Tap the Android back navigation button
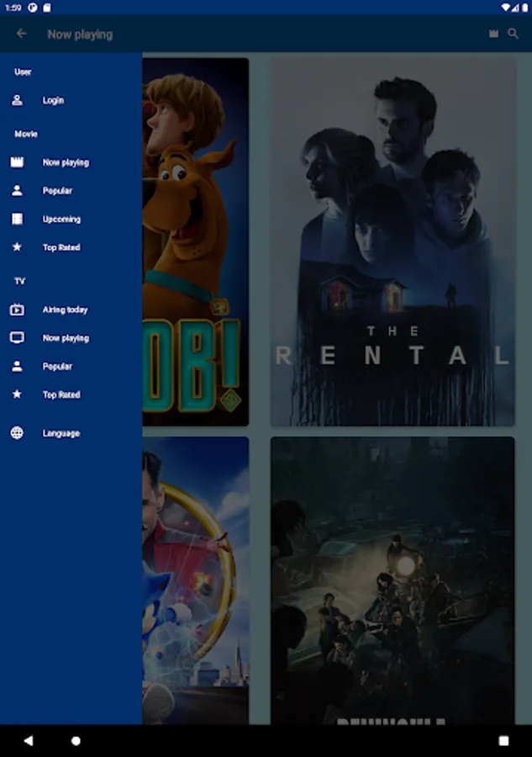 (29, 740)
